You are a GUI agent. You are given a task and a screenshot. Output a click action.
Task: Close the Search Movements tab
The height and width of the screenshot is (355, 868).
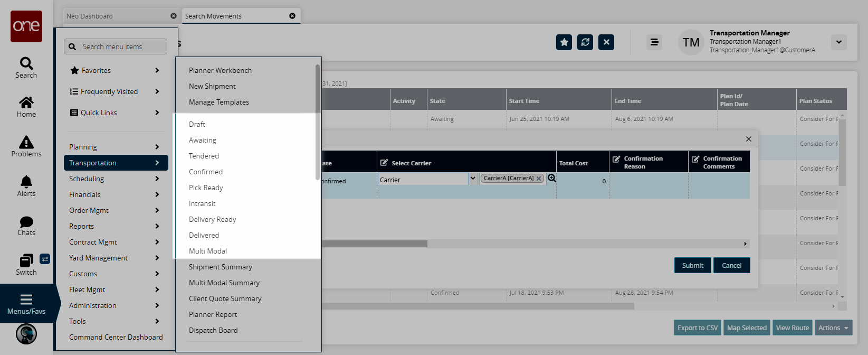[292, 16]
